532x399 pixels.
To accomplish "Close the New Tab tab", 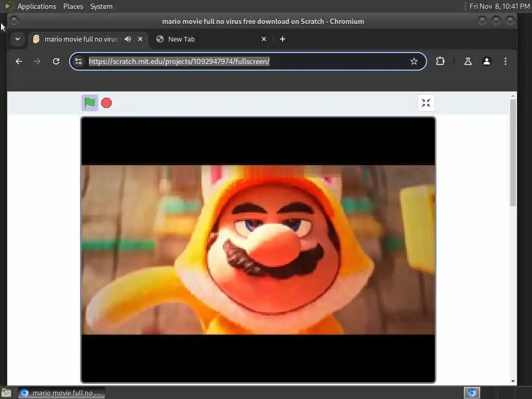I will pos(264,39).
